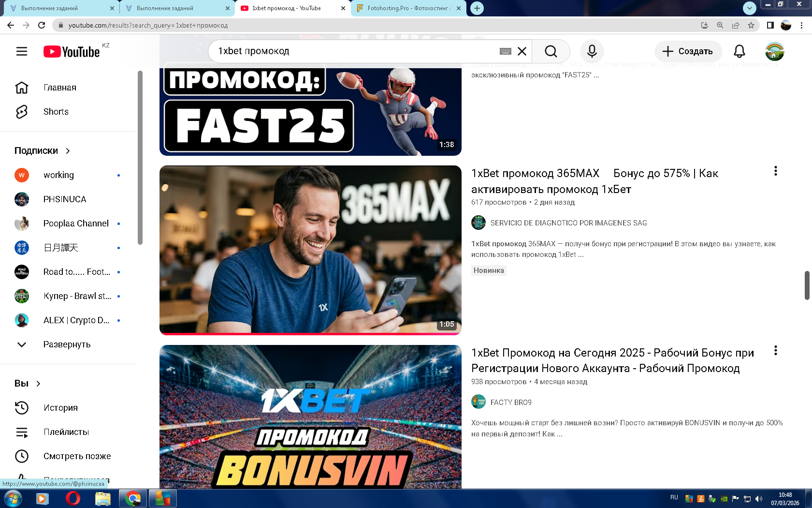Open Chrome tab search dropdown
812x508 pixels.
750,8
